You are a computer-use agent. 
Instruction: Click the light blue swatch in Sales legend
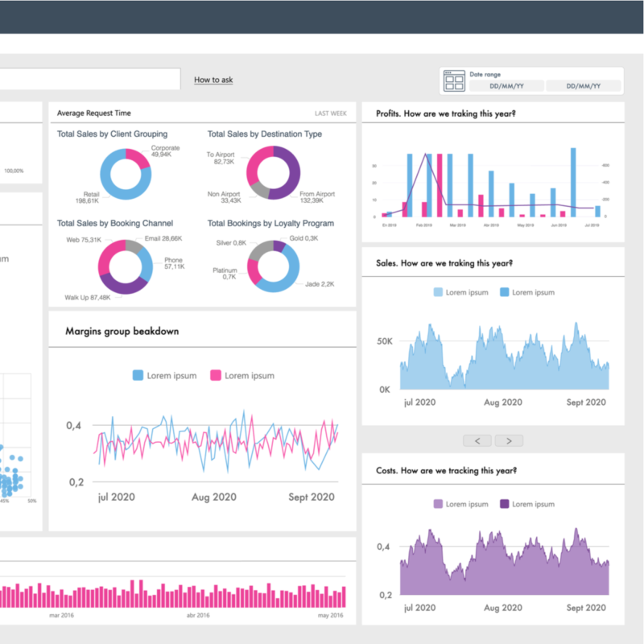click(438, 292)
